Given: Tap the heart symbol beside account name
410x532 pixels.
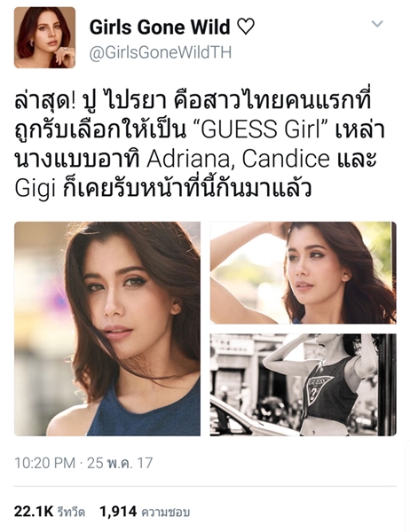Looking at the screenshot, I should (x=245, y=27).
